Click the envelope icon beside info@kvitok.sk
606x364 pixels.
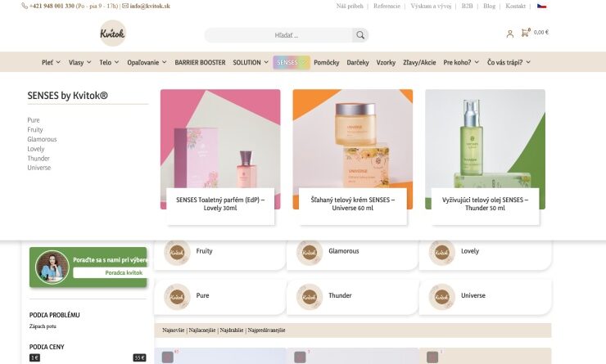click(x=125, y=6)
